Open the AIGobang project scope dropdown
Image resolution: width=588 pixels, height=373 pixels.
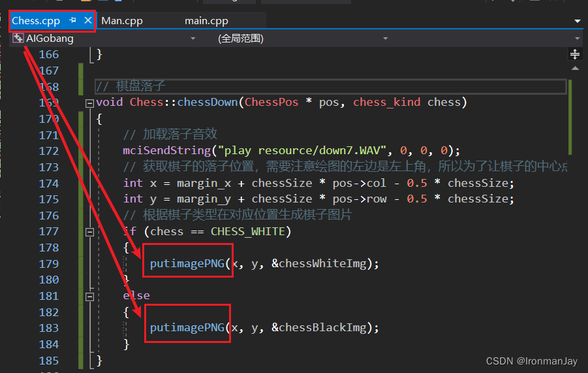click(193, 39)
